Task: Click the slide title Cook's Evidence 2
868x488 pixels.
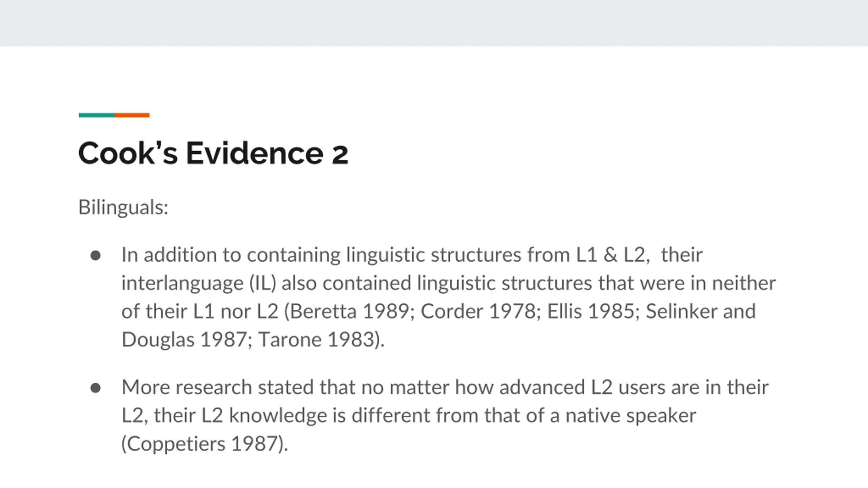Action: (213, 153)
